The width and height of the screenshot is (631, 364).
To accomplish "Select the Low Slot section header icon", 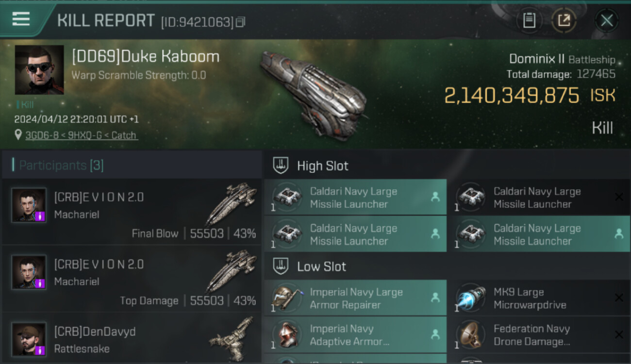I will 281,266.
